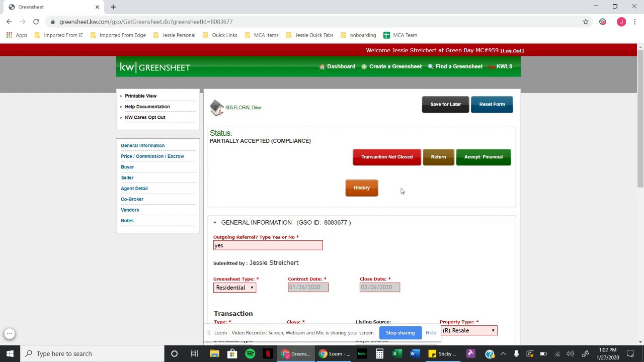Switch to the Greensheet browser tab
This screenshot has width=644, height=362.
52,7
